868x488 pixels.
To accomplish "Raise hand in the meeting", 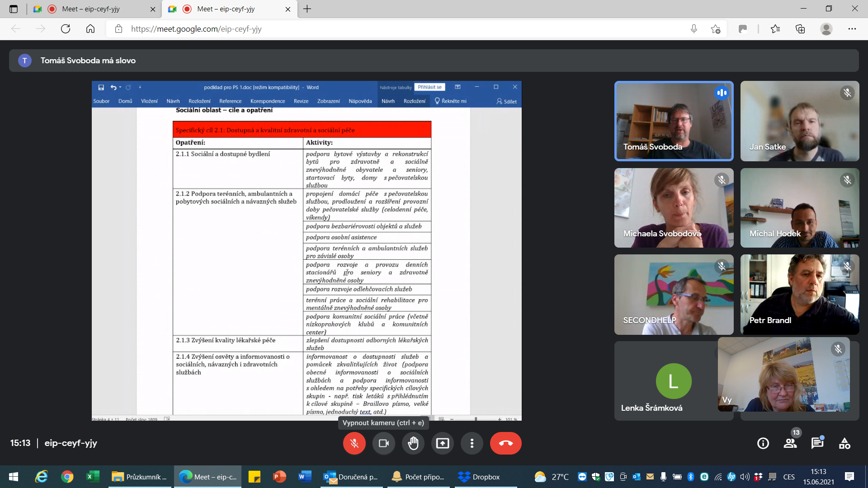I will coord(413,443).
